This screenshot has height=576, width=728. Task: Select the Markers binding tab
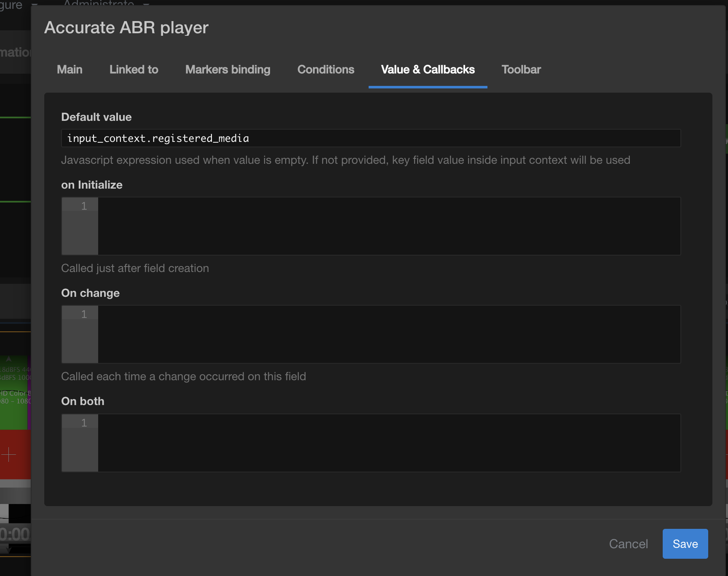227,69
